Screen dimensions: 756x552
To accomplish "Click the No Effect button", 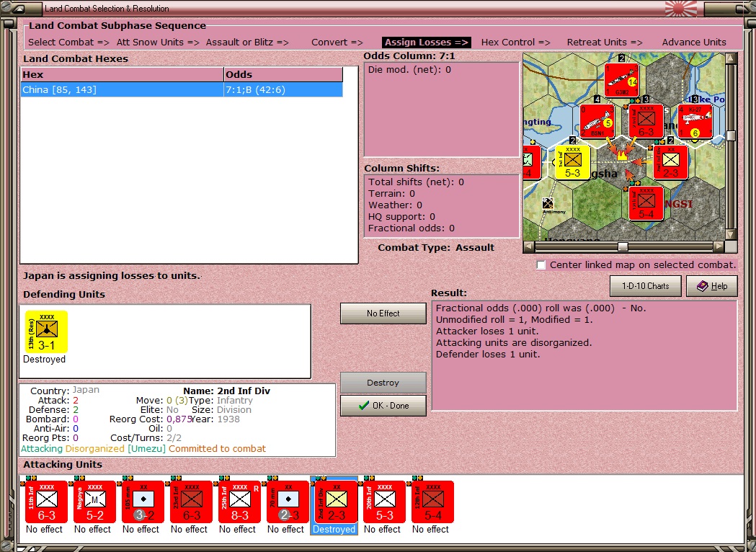I will coord(383,313).
